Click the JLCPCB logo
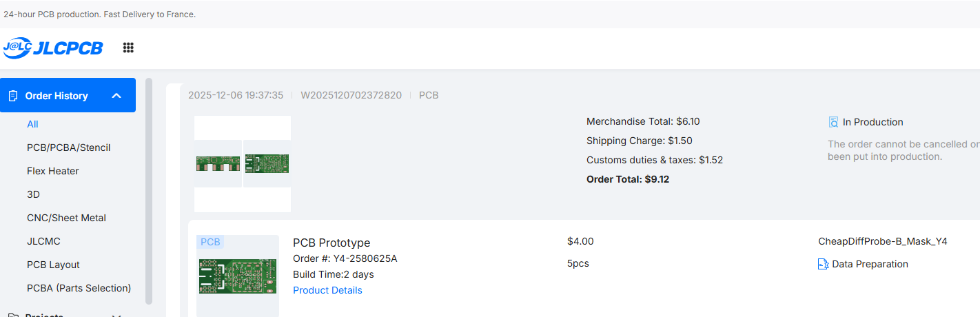980x317 pixels. tap(53, 48)
